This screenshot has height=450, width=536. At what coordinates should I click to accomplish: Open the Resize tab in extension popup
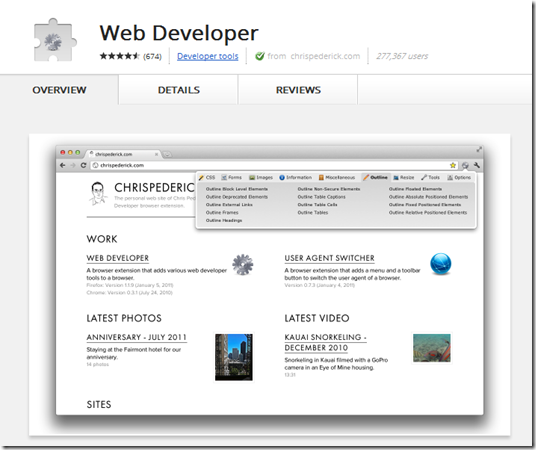coord(404,177)
